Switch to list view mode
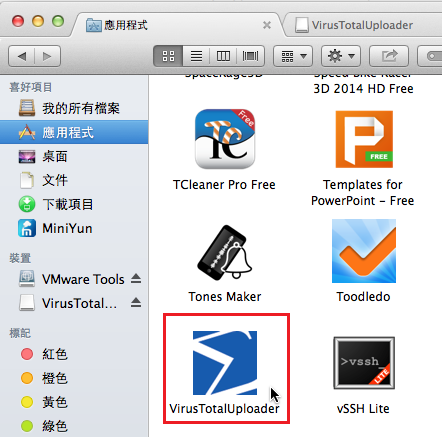 (x=196, y=56)
